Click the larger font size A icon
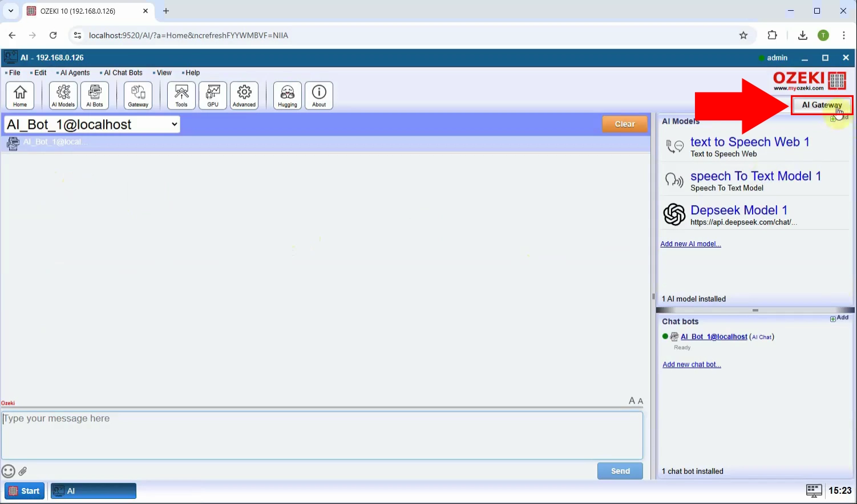The image size is (857, 504). click(x=632, y=401)
